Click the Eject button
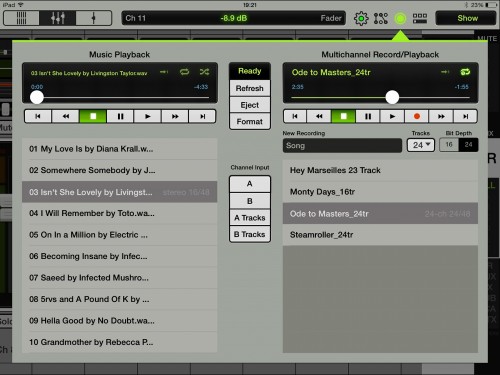The height and width of the screenshot is (375, 500). click(250, 105)
